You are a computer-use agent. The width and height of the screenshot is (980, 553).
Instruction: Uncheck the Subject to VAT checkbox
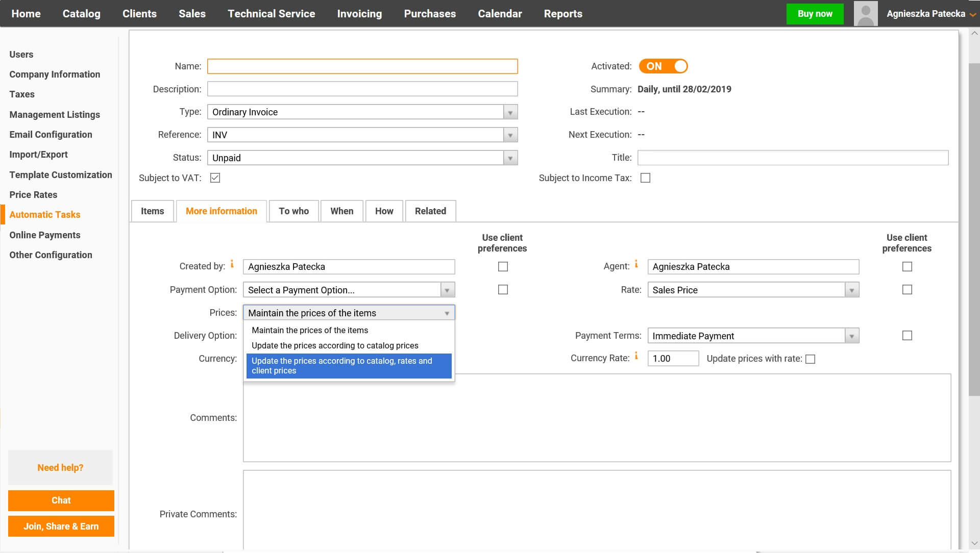215,178
